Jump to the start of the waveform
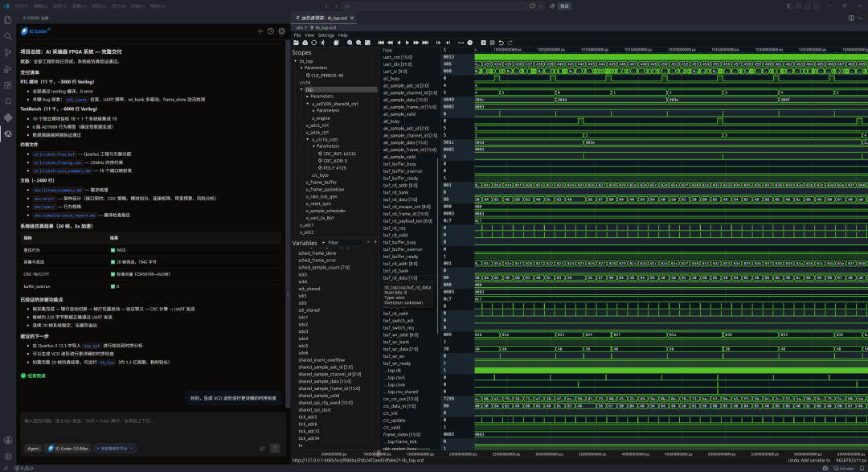Viewport: 868px width, 472px height. [381, 43]
